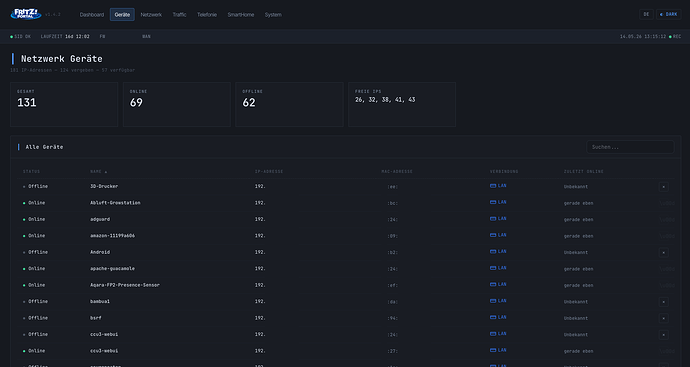
Task: Open the System tab
Action: [x=273, y=15]
